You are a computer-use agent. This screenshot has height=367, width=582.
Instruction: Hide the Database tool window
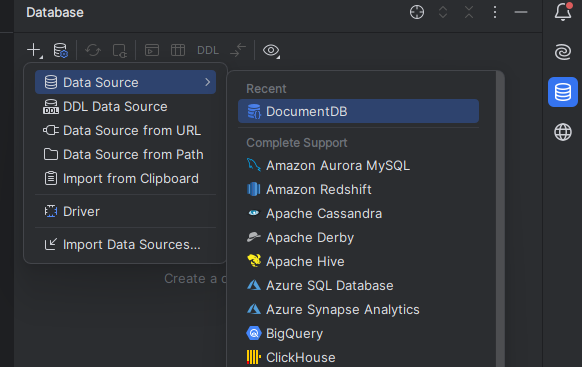pyautogui.click(x=521, y=12)
